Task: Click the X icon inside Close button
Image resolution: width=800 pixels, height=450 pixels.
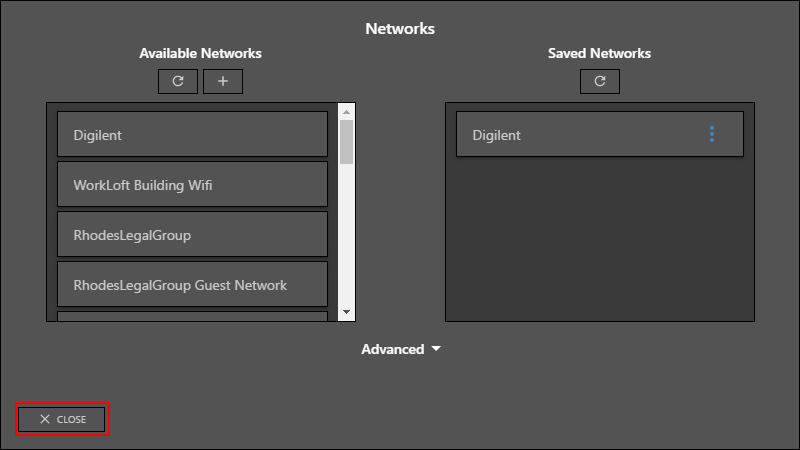Action: (45, 419)
